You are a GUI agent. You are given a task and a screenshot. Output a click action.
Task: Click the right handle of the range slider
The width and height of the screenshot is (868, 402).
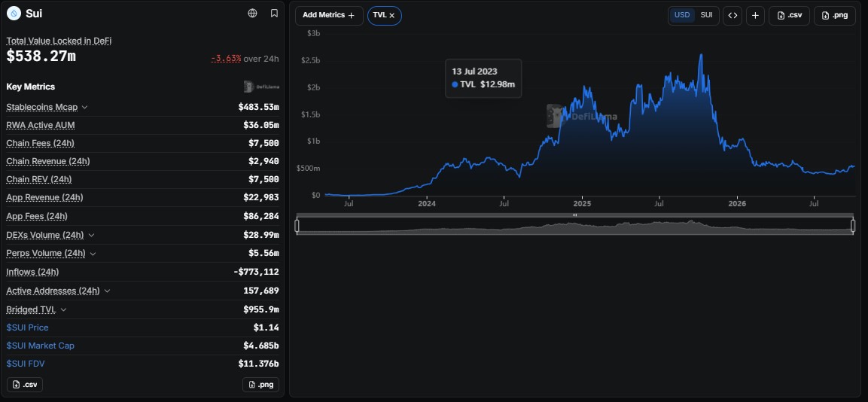coord(853,225)
